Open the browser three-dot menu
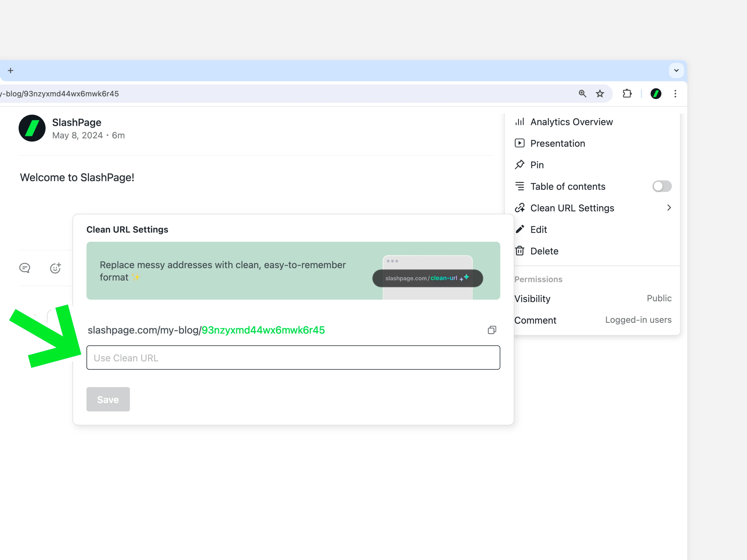The height and width of the screenshot is (560, 747). click(x=675, y=94)
